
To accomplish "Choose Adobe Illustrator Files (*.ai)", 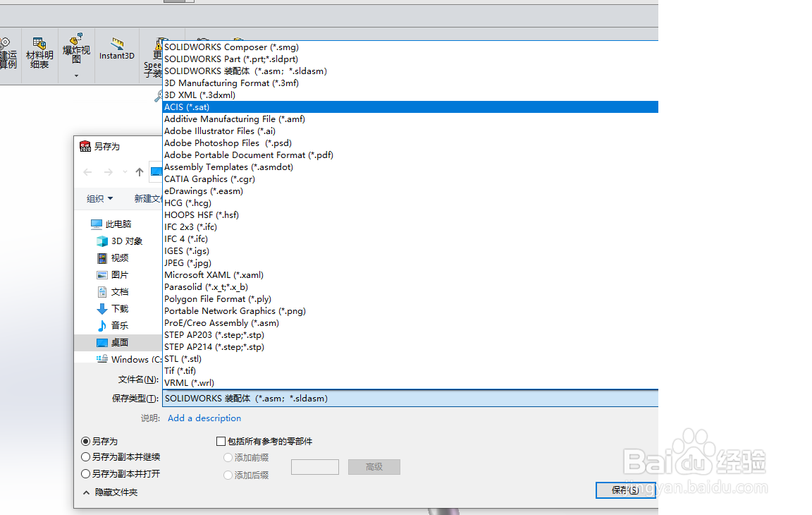I will coord(410,131).
